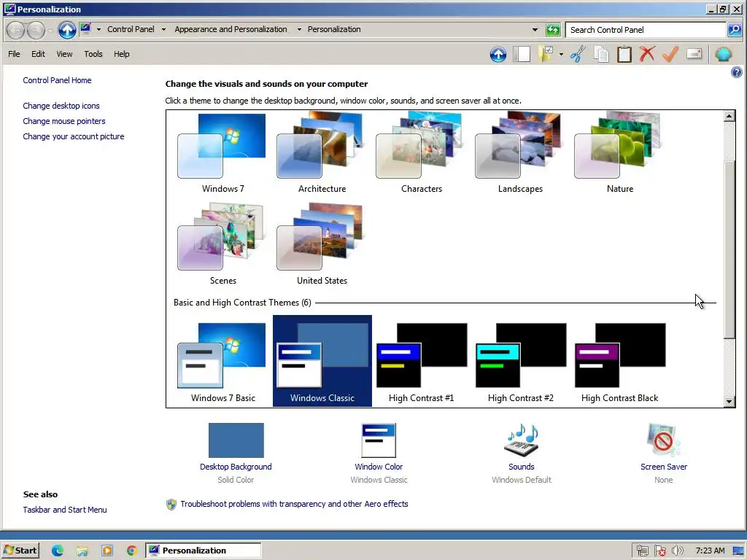Click Change desktop icons link
Screen dimensions: 747x560
click(x=61, y=106)
